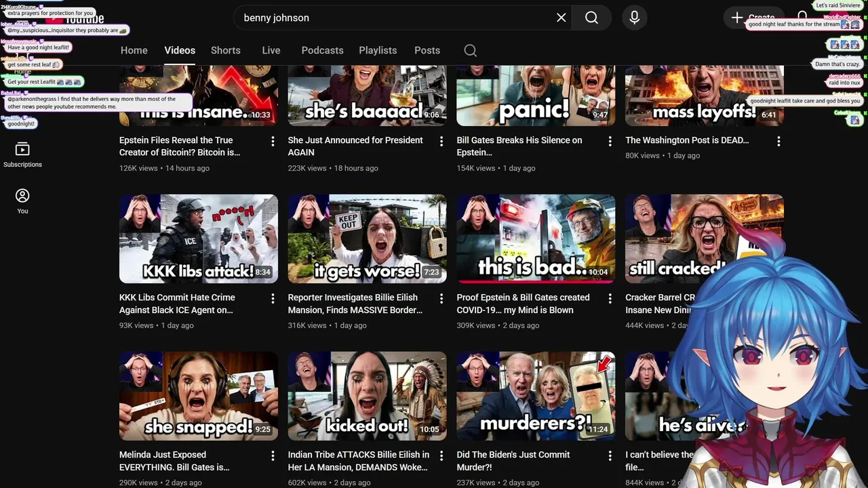Open the Podcasts tab
The image size is (868, 488).
tap(322, 50)
